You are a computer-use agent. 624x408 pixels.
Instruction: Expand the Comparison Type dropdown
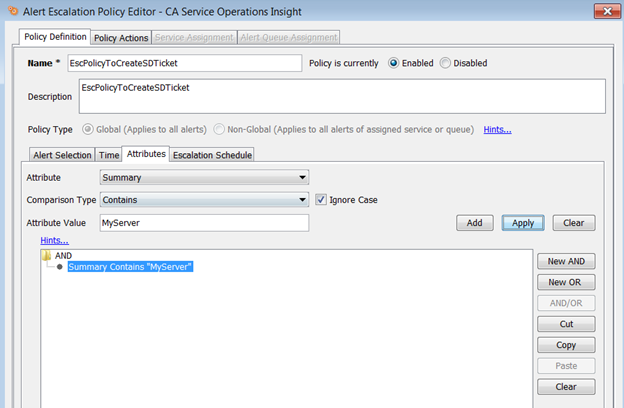point(204,200)
